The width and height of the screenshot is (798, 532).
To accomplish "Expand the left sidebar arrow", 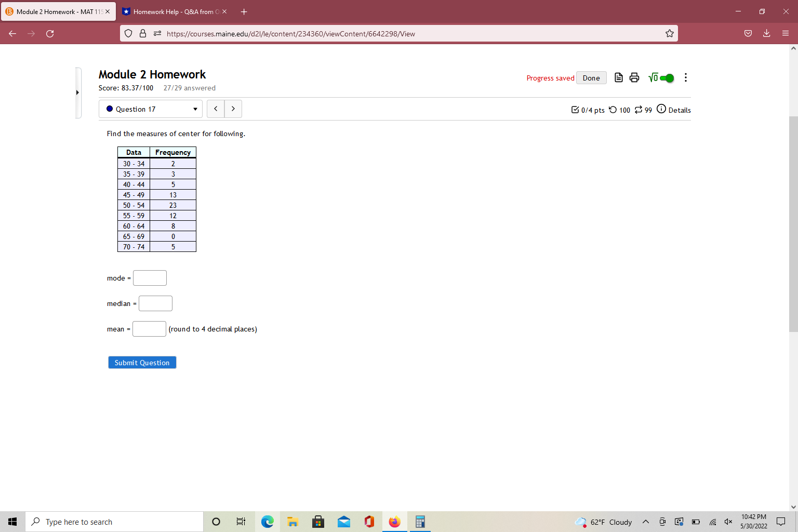I will (77, 92).
